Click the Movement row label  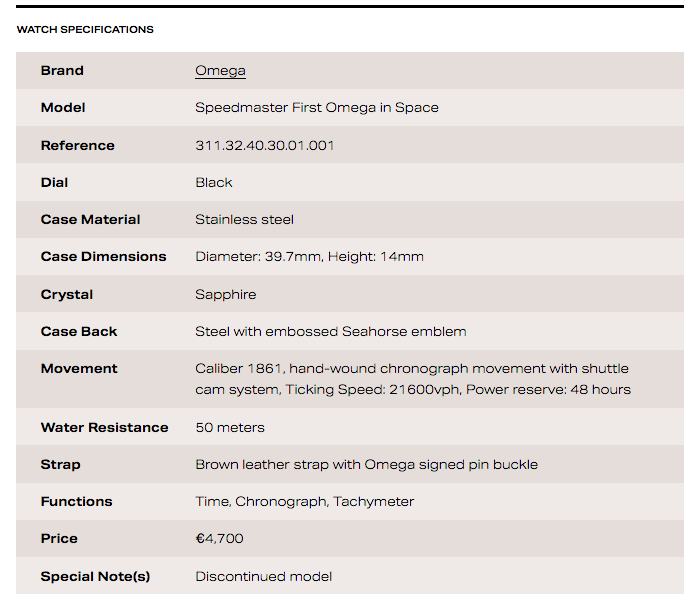click(x=79, y=369)
